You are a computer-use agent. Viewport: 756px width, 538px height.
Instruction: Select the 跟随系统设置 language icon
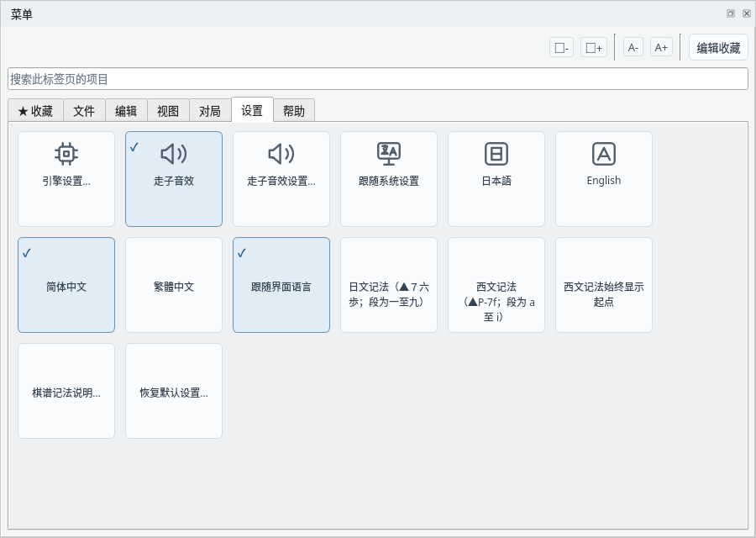click(x=389, y=154)
